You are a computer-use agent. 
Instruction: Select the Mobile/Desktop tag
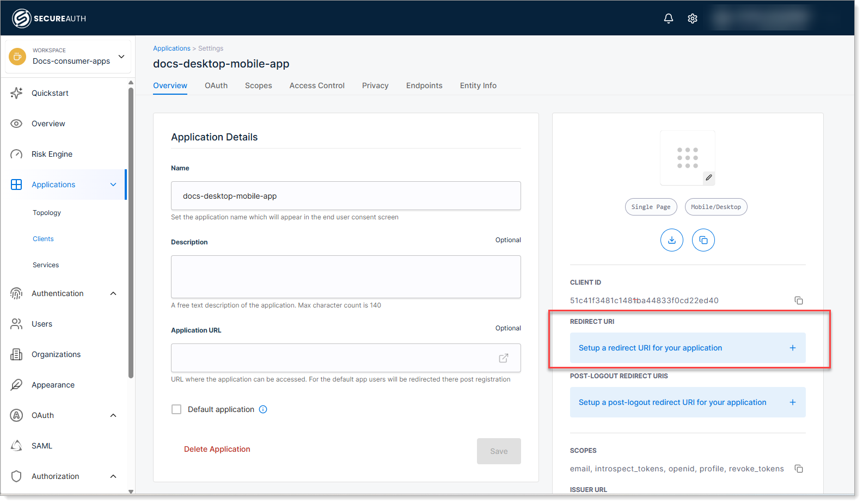(716, 207)
